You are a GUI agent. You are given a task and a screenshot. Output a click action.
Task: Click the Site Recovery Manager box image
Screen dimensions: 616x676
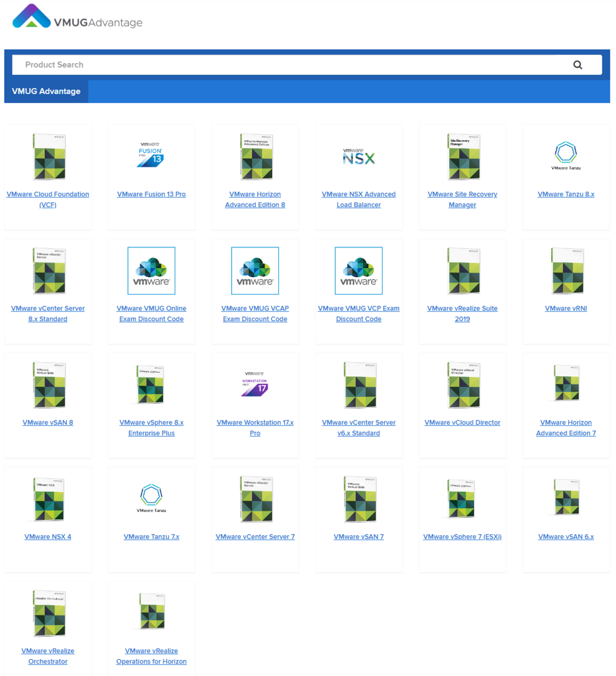pyautogui.click(x=464, y=157)
